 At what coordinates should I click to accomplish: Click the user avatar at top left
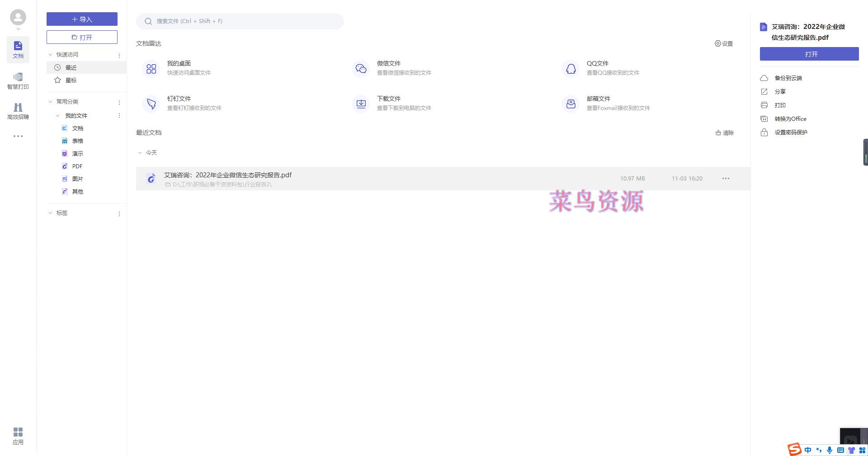[x=18, y=16]
